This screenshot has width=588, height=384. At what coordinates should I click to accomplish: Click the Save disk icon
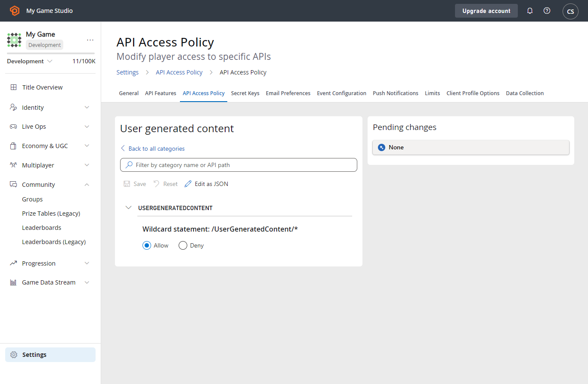[127, 184]
